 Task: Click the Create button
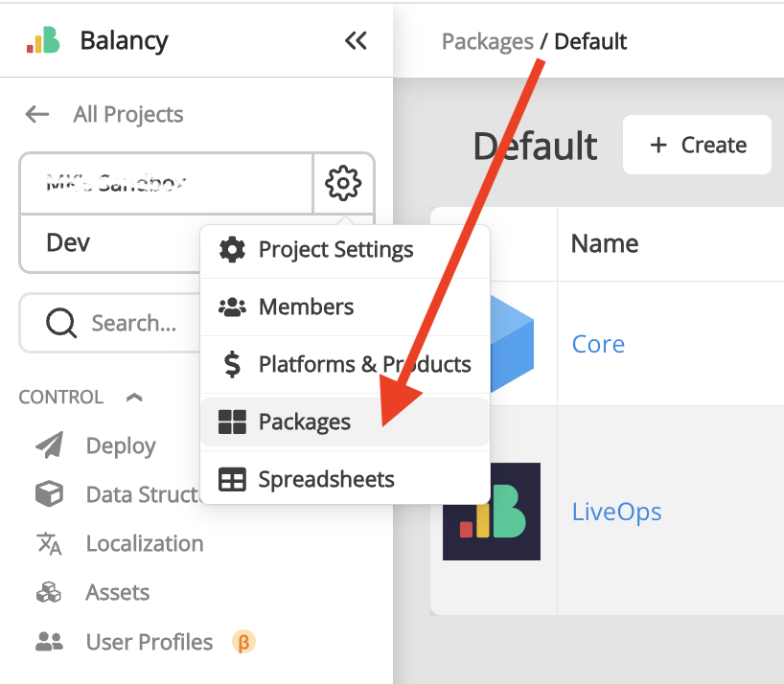click(697, 145)
